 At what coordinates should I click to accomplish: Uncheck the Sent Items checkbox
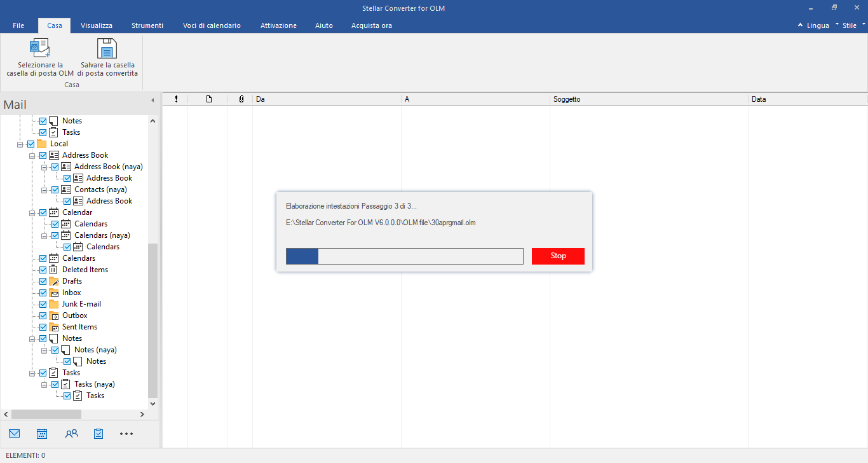coord(43,327)
